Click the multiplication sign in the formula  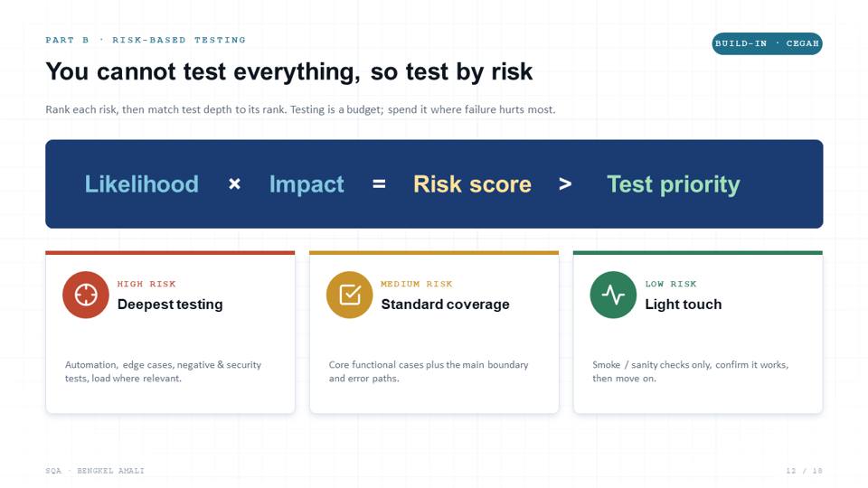coord(235,183)
